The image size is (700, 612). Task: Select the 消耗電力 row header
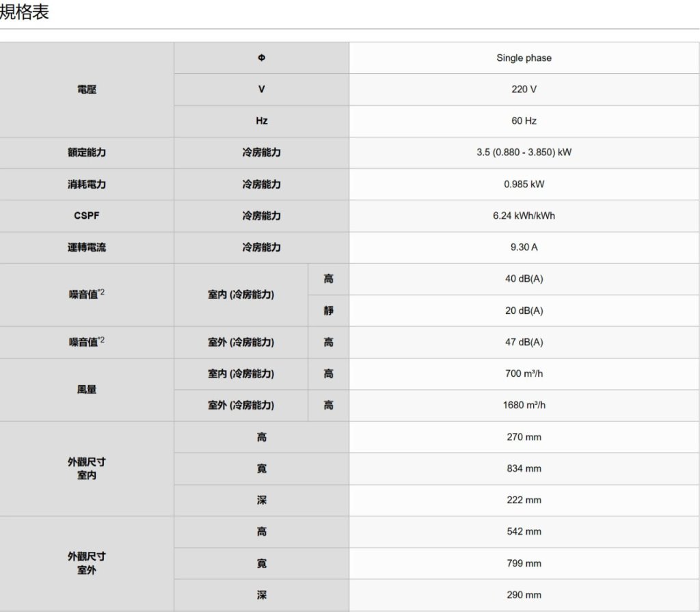pyautogui.click(x=87, y=185)
